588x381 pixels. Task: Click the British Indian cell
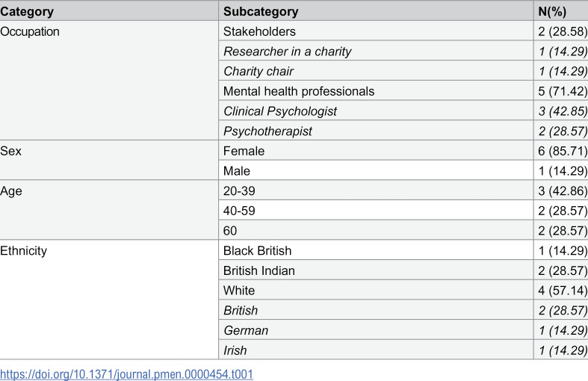376,270
